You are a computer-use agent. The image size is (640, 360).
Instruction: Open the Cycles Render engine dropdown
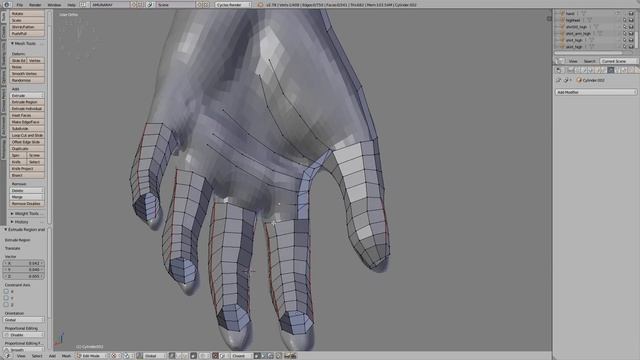(233, 4)
